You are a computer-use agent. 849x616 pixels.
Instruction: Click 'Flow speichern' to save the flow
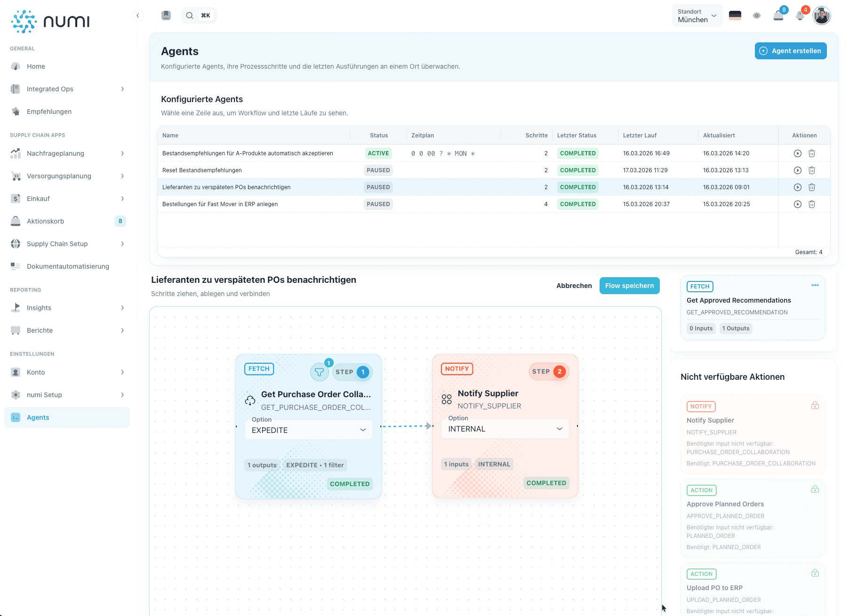[629, 286]
